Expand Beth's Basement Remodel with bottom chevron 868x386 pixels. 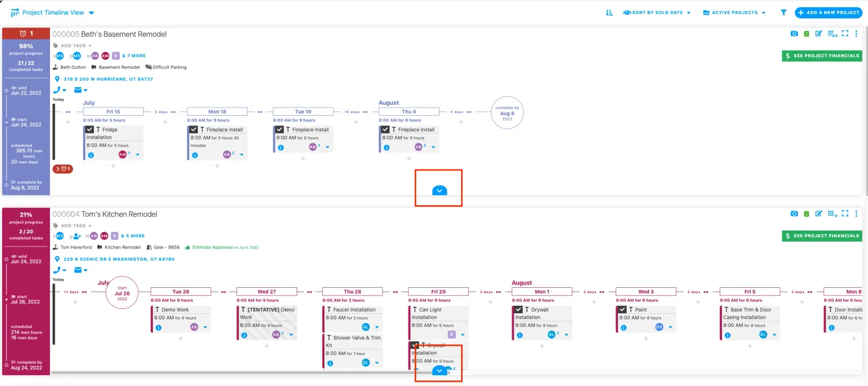point(439,191)
